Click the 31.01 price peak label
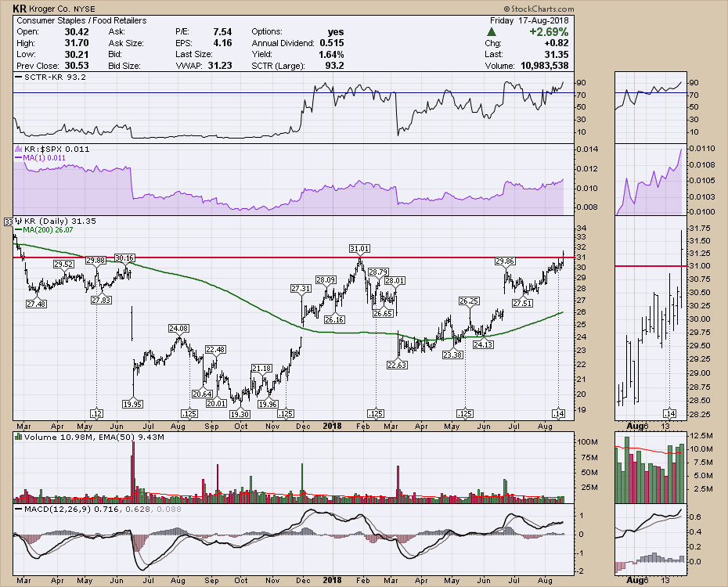The height and width of the screenshot is (587, 728). coord(359,249)
